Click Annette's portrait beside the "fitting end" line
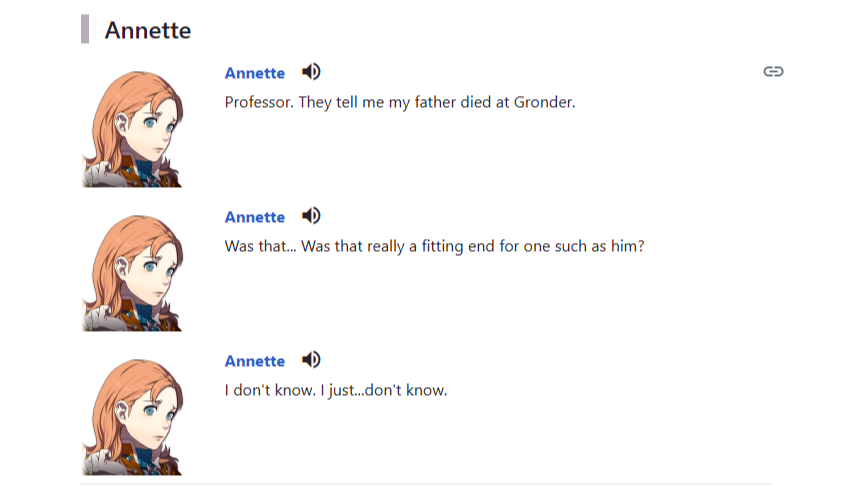This screenshot has width=866, height=487. 133,273
